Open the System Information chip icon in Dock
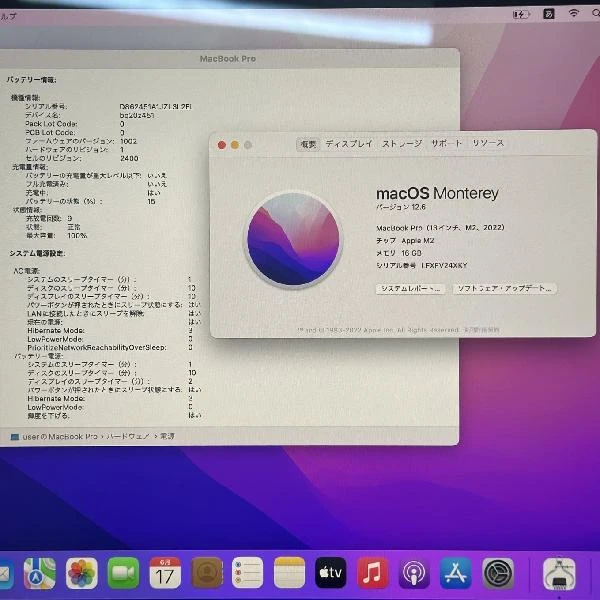 tap(559, 574)
